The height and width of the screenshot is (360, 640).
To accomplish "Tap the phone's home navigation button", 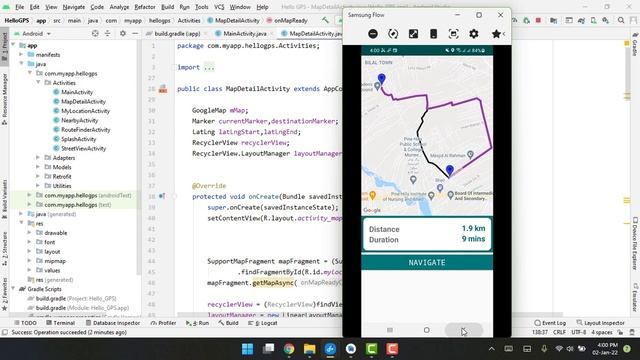I will pyautogui.click(x=427, y=330).
